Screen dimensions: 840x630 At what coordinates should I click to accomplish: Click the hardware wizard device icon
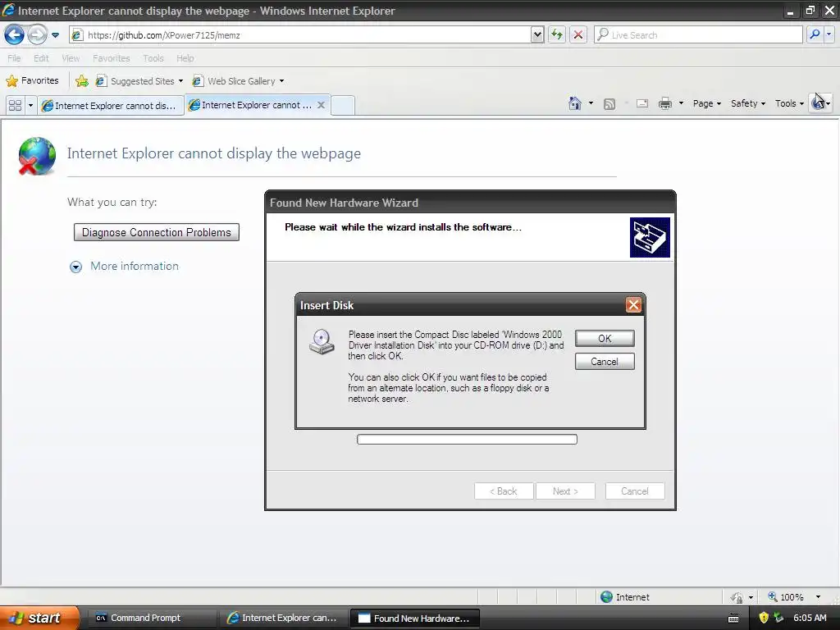click(x=650, y=237)
